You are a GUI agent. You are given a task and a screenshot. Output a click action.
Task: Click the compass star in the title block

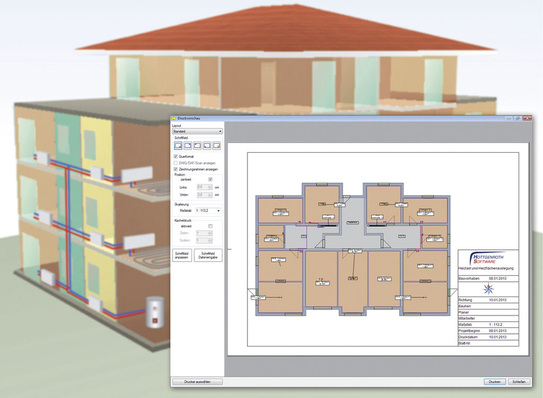click(488, 289)
